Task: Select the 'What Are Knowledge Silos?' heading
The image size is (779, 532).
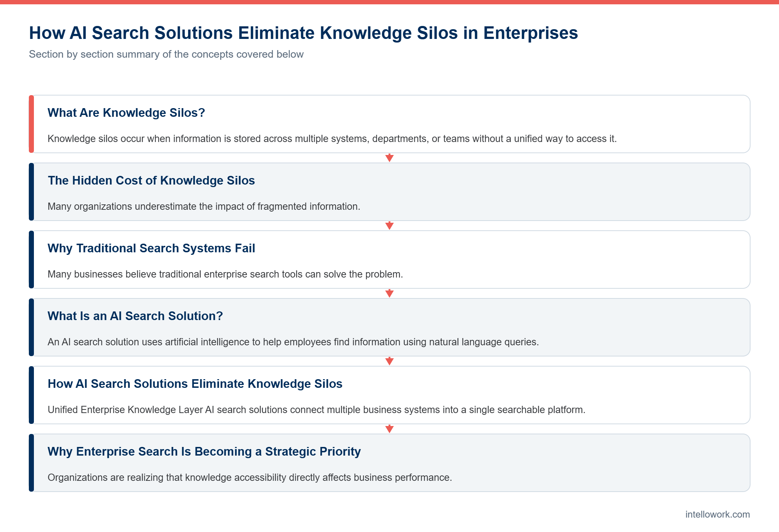Action: 126,113
